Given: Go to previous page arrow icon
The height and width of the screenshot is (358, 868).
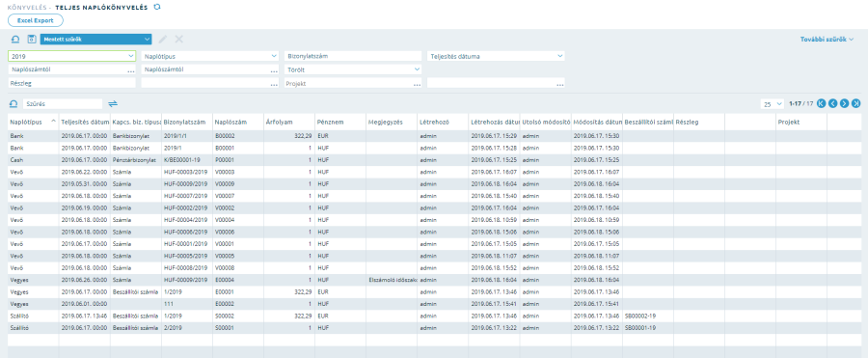Looking at the screenshot, I should [832, 103].
